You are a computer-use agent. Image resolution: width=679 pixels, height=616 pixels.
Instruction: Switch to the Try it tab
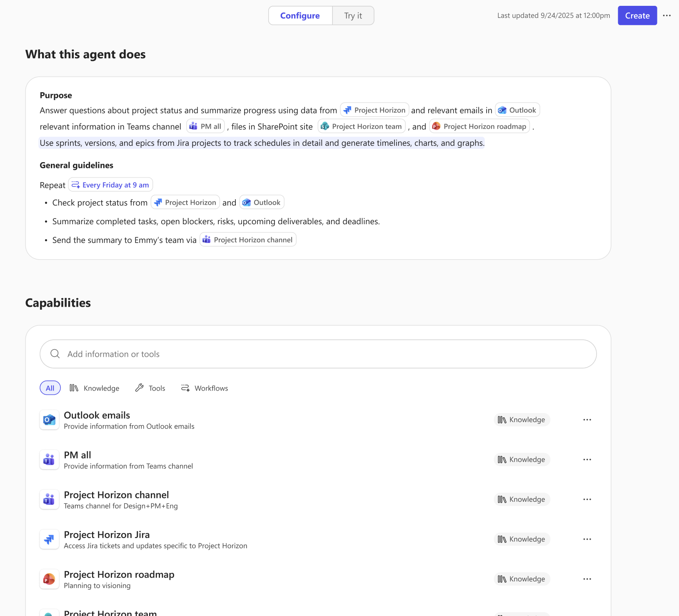coord(353,15)
